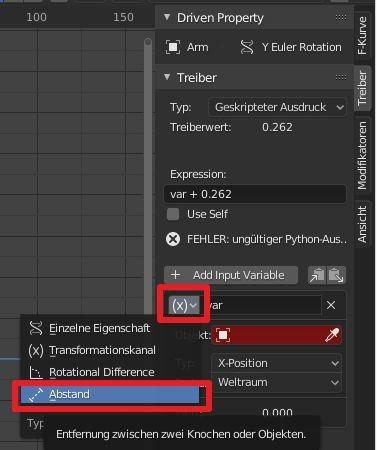Select Abstand menu entry
The image size is (377, 450).
(110, 394)
